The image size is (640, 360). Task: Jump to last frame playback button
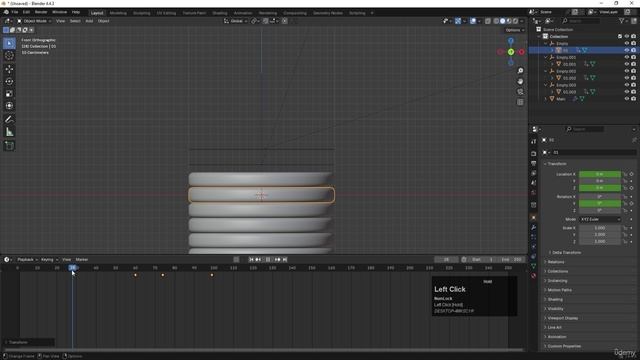(285, 260)
